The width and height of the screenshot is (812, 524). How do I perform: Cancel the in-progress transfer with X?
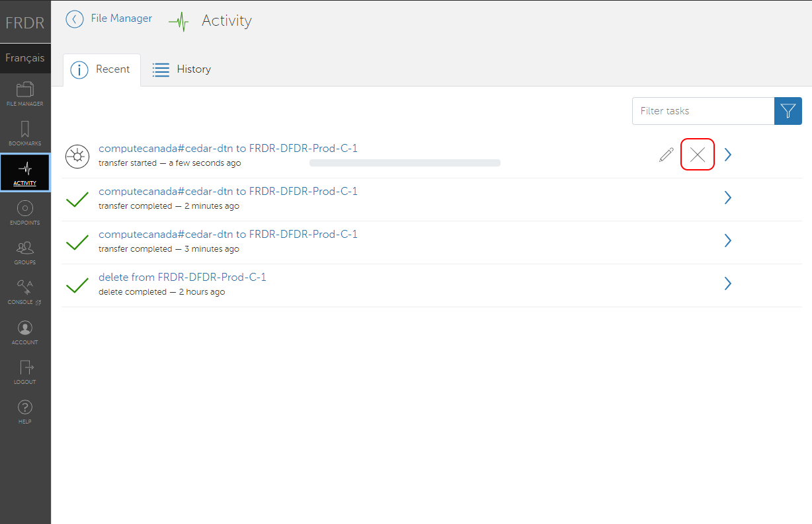click(698, 155)
